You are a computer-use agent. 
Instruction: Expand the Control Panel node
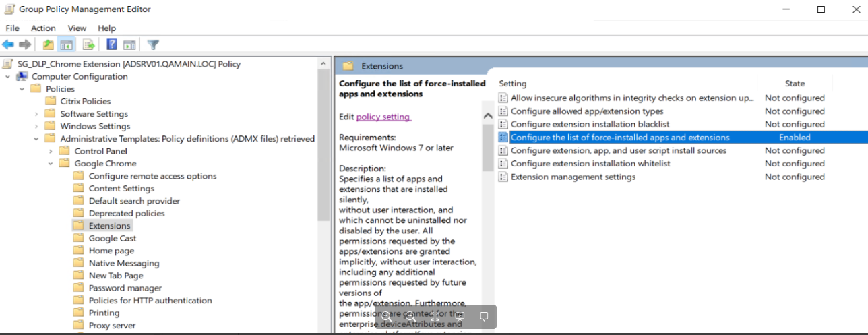tap(51, 151)
